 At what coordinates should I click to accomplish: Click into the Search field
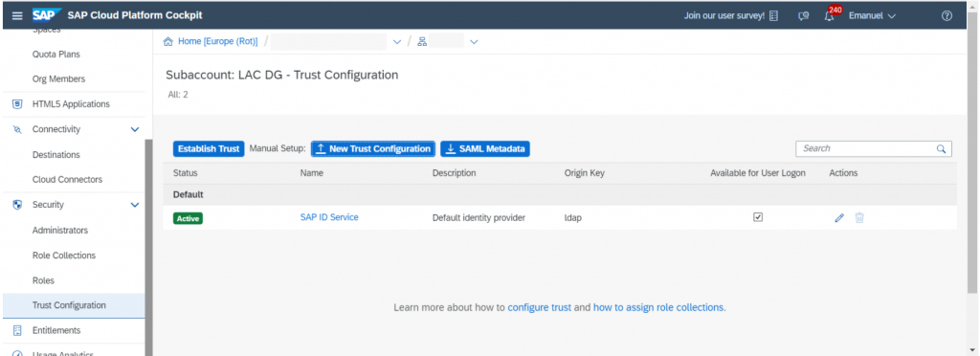pos(867,148)
